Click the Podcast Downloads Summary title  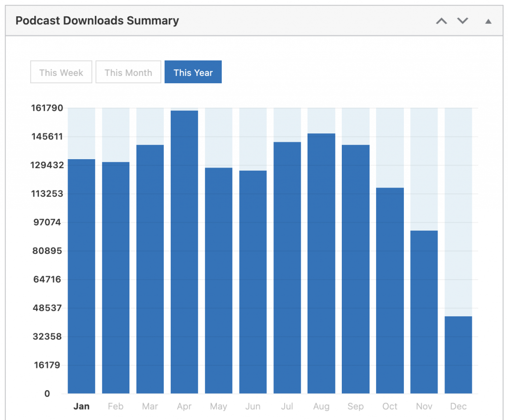tap(97, 21)
